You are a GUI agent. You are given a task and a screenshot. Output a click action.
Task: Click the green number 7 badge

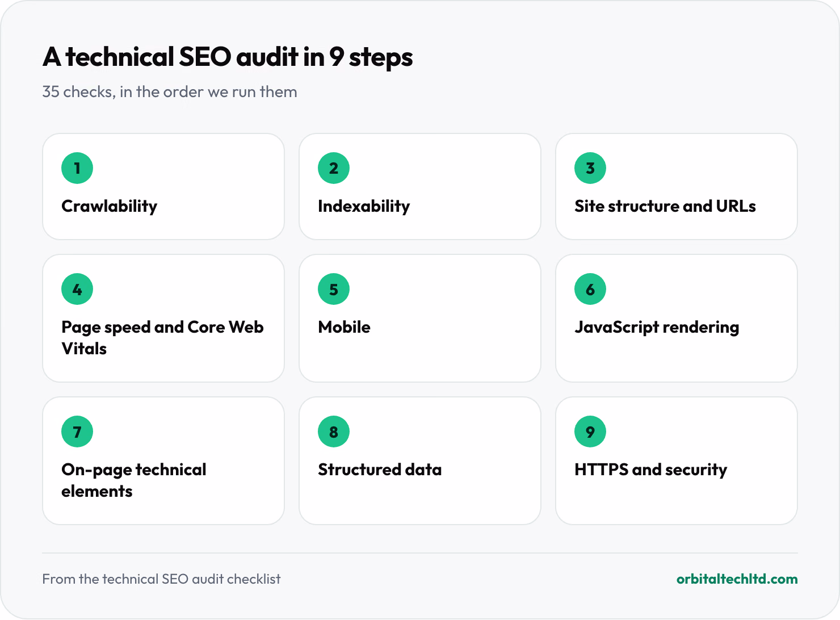pyautogui.click(x=77, y=432)
